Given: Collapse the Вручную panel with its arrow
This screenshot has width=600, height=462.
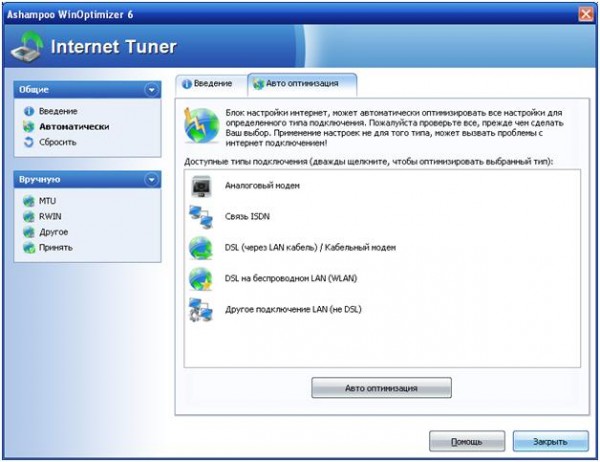Looking at the screenshot, I should (152, 180).
